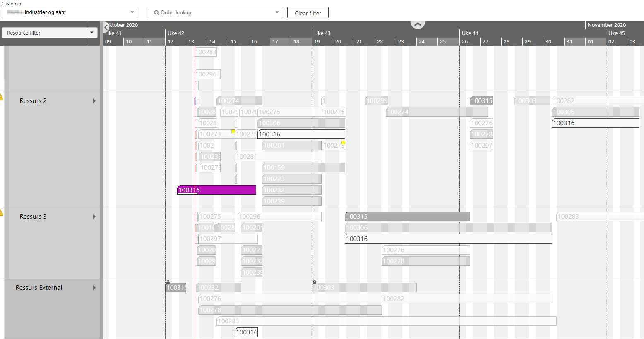Viewport: 644px width, 339px height.
Task: Expand the Ressurs External row
Action: (94, 287)
